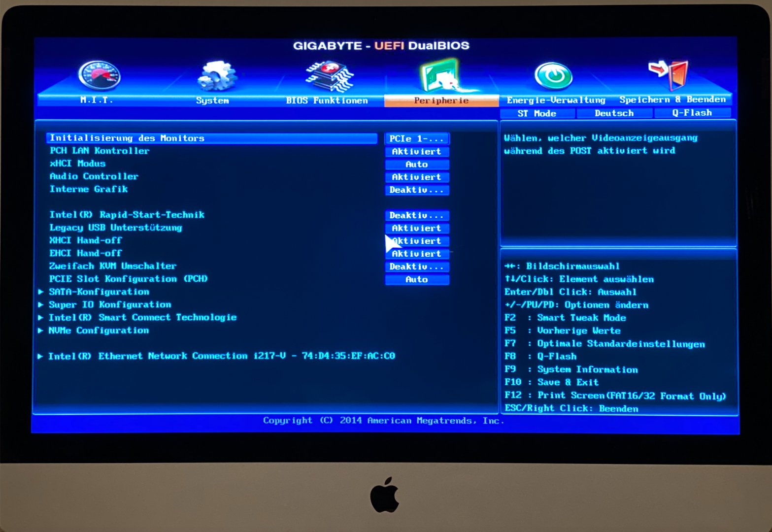
Task: Open Intel(R) Ethernet Network Connection i217-V entry
Action: 222,356
